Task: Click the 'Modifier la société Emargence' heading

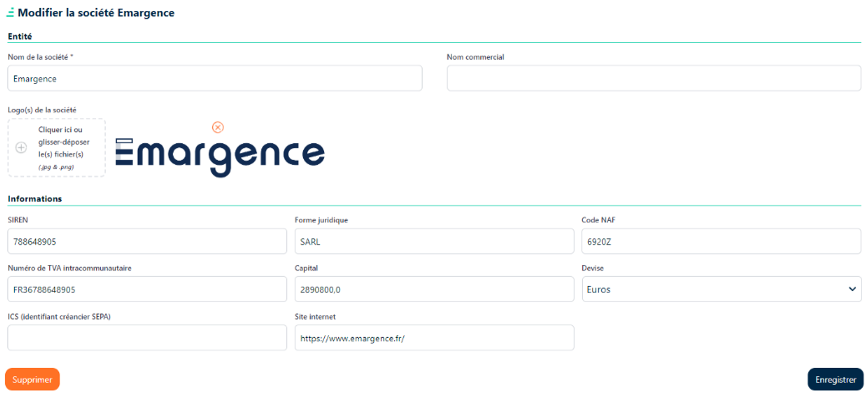Action: [x=96, y=13]
